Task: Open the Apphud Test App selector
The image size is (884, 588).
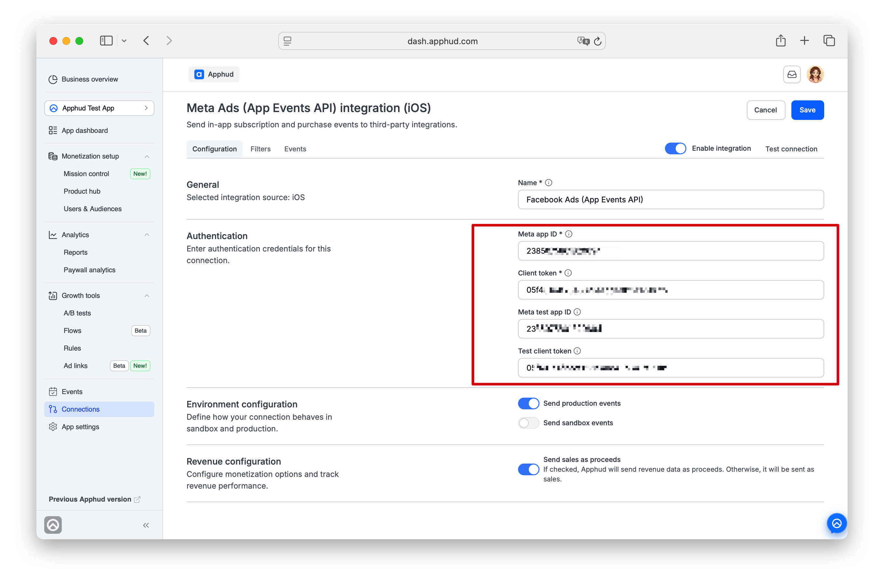Action: [99, 108]
